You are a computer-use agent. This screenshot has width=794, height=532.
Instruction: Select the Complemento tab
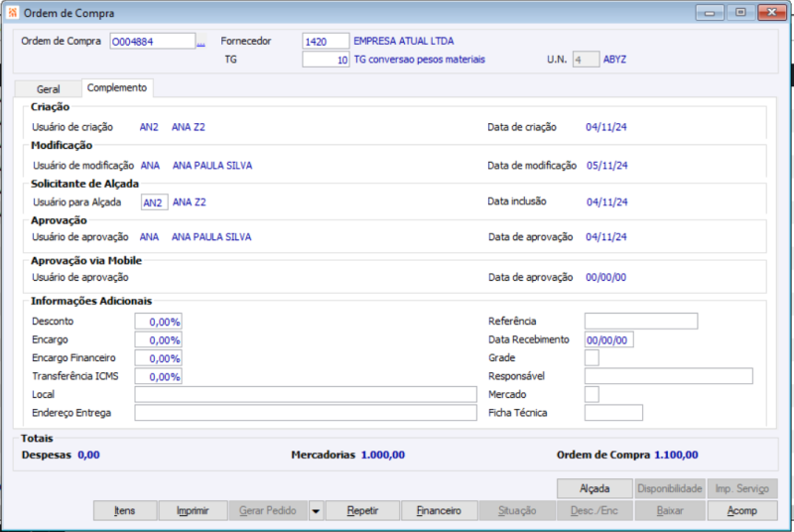(117, 87)
